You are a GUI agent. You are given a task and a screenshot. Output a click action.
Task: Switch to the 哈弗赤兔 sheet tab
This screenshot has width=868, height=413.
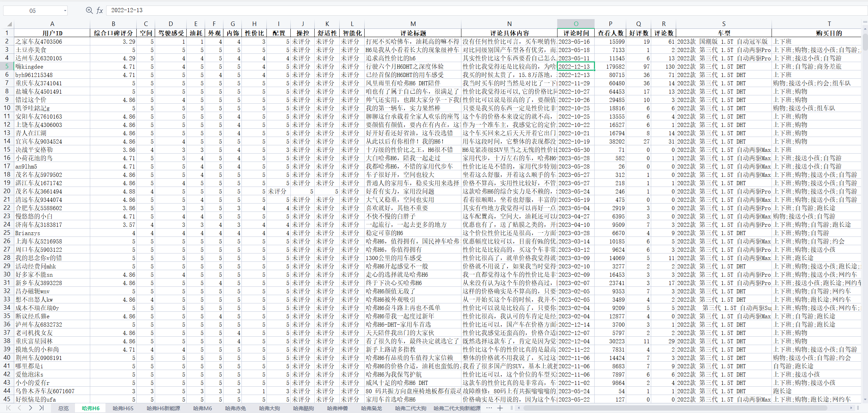236,408
